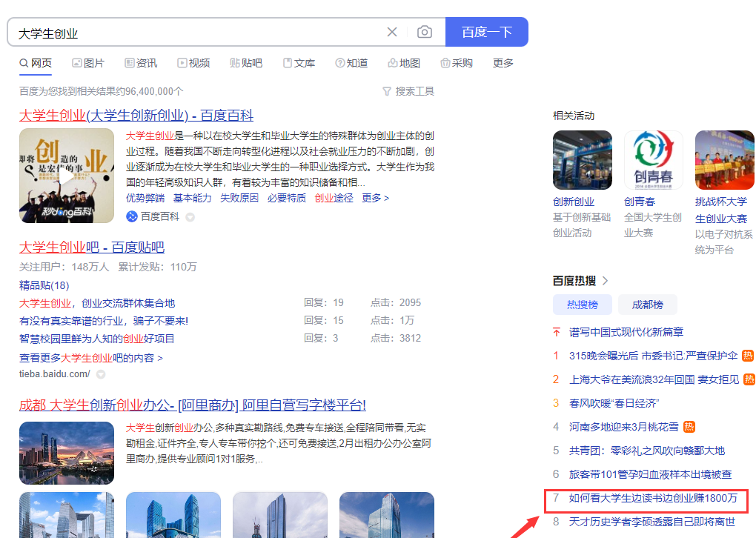Open the 大学生创业 百度百科 result title
This screenshot has width=756, height=538.
[136, 115]
